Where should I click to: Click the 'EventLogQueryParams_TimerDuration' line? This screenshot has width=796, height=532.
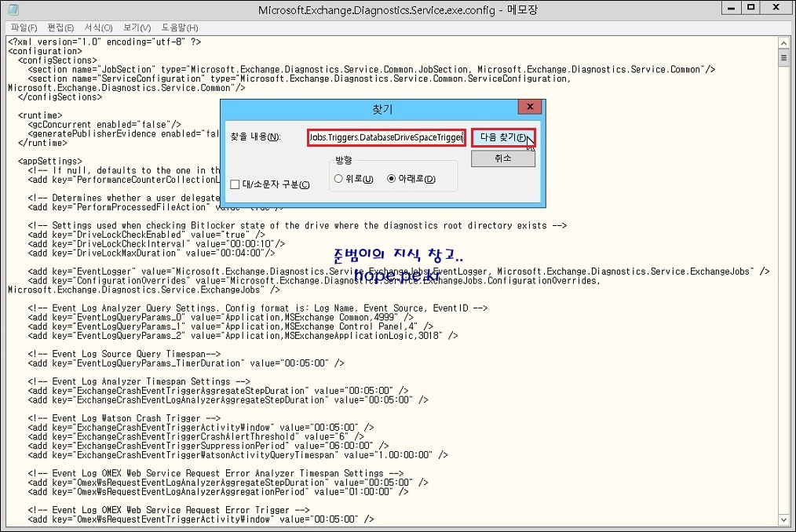click(186, 363)
